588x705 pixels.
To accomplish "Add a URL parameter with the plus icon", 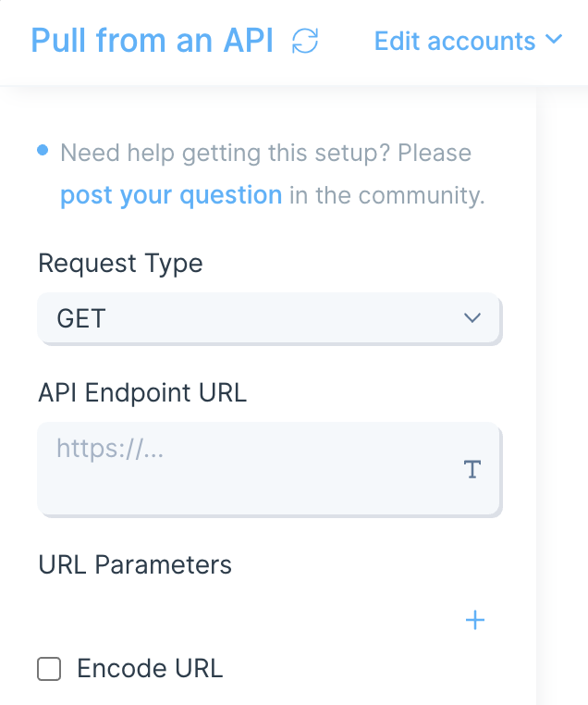I will click(475, 620).
